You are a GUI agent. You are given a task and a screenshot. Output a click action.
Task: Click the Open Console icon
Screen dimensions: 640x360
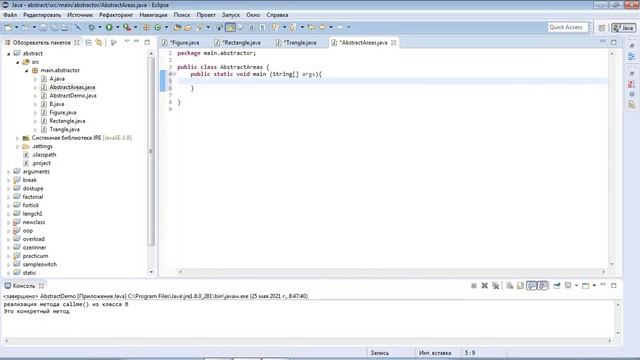point(586,286)
